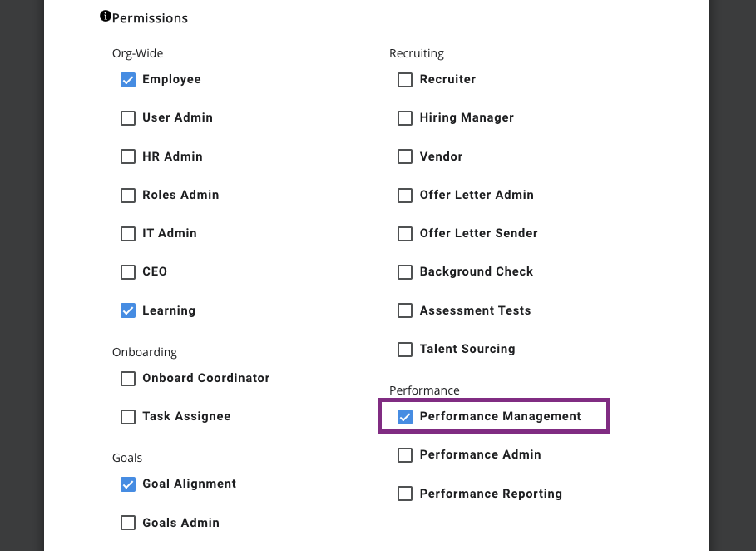Enable the CEO permission checkbox

(128, 272)
